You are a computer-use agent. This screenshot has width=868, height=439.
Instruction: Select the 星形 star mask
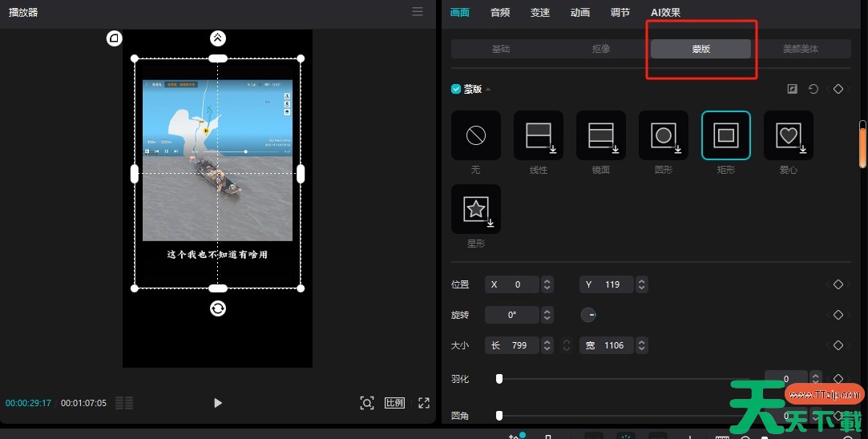pyautogui.click(x=475, y=209)
